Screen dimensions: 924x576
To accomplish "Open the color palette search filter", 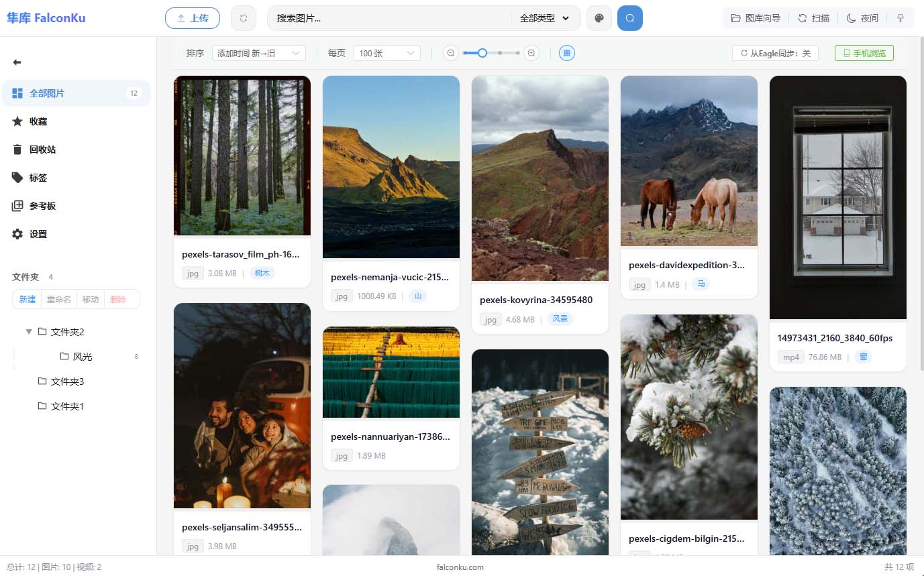I will click(599, 18).
